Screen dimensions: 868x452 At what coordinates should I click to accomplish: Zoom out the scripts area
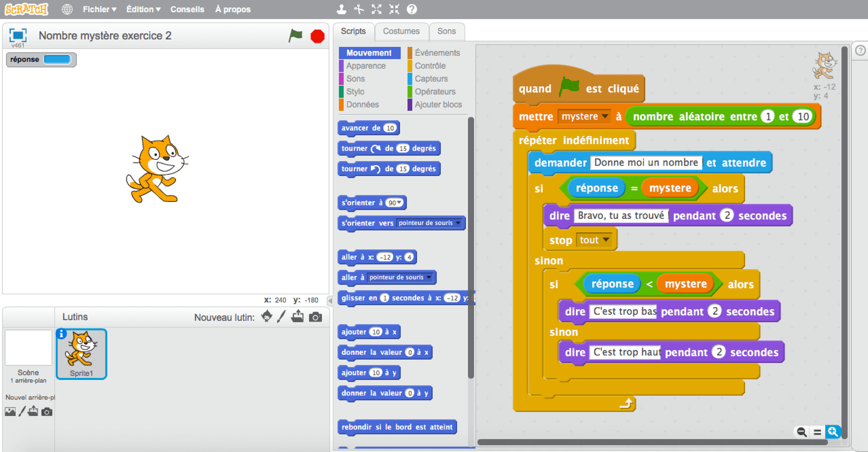coord(802,432)
